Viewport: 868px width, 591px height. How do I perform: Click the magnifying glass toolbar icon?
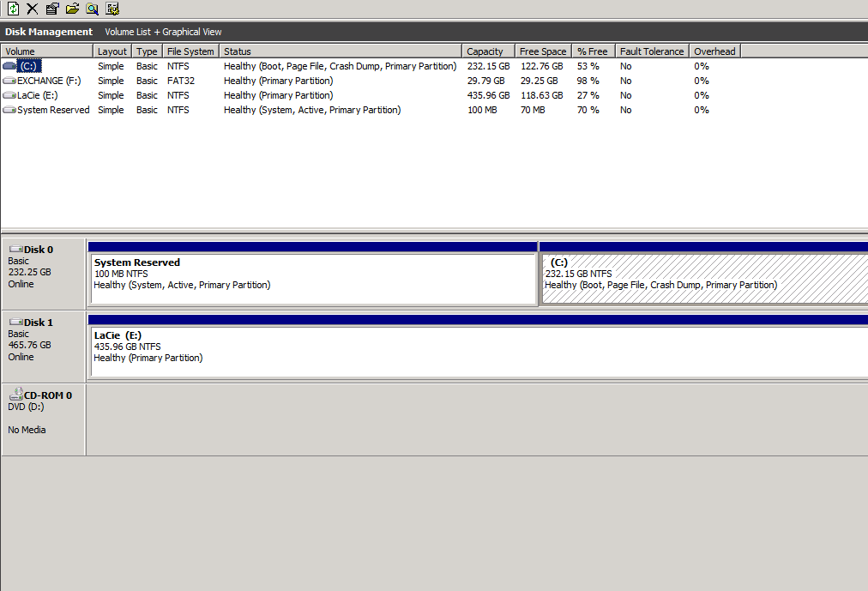pos(92,9)
